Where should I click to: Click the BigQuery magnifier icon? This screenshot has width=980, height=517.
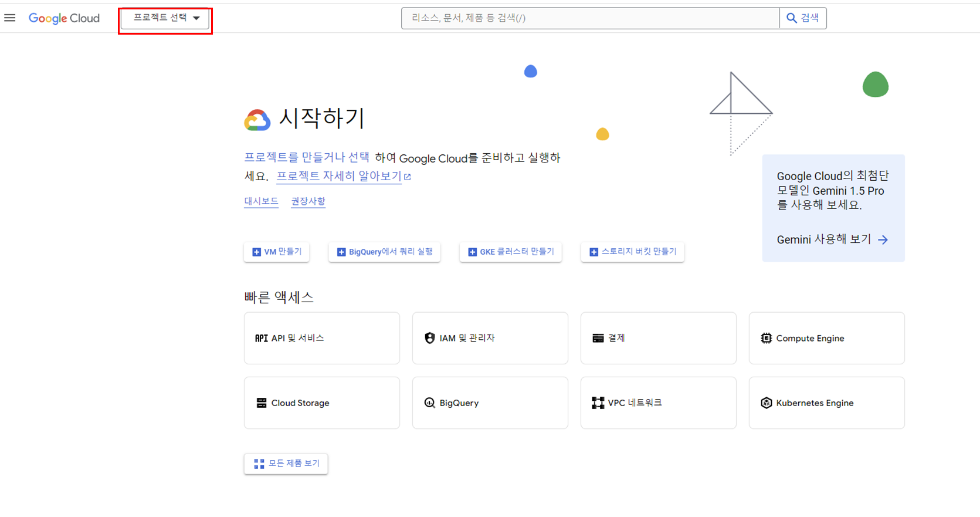click(430, 403)
